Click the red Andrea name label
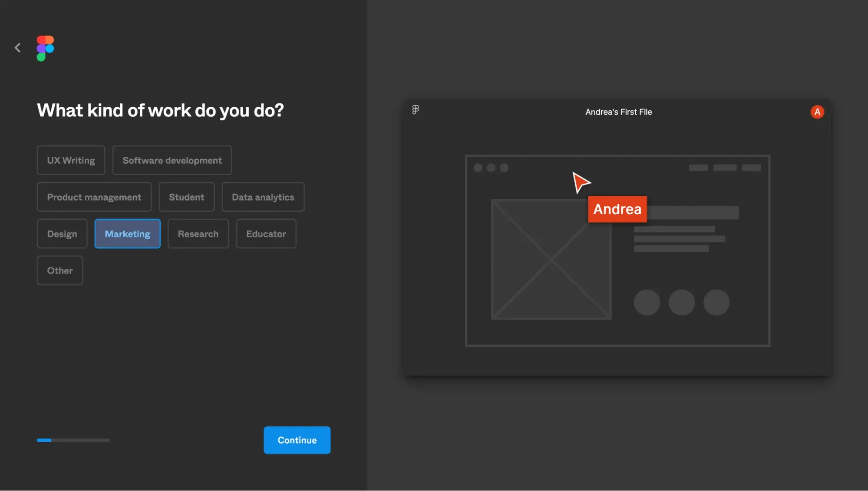 coord(617,209)
